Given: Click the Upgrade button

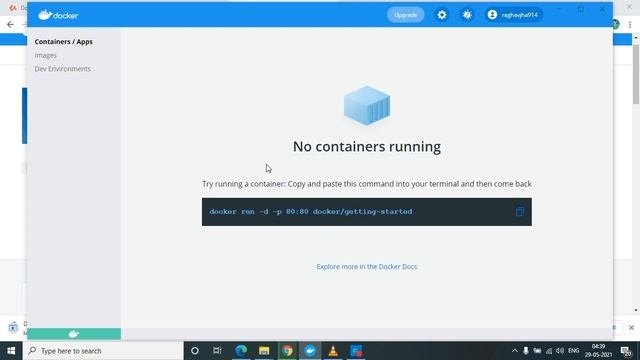Looking at the screenshot, I should point(405,15).
